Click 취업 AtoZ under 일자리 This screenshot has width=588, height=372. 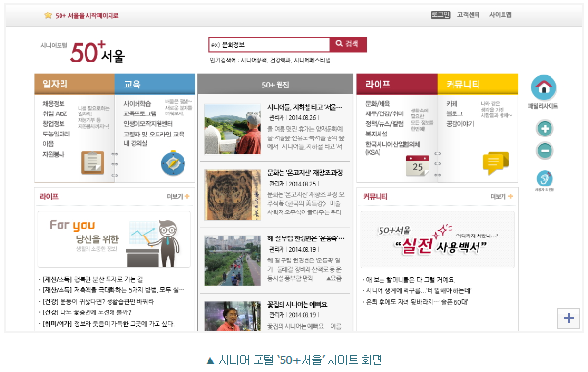tap(55, 113)
